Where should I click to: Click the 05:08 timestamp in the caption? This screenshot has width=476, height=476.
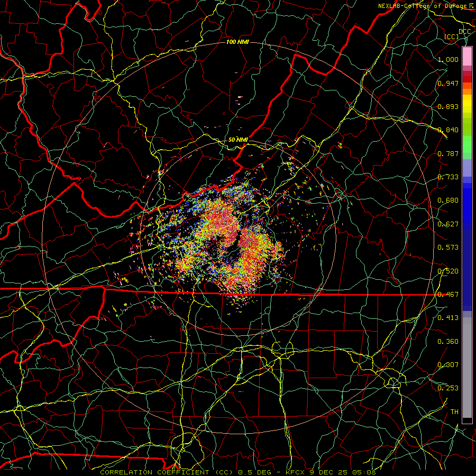point(364,472)
